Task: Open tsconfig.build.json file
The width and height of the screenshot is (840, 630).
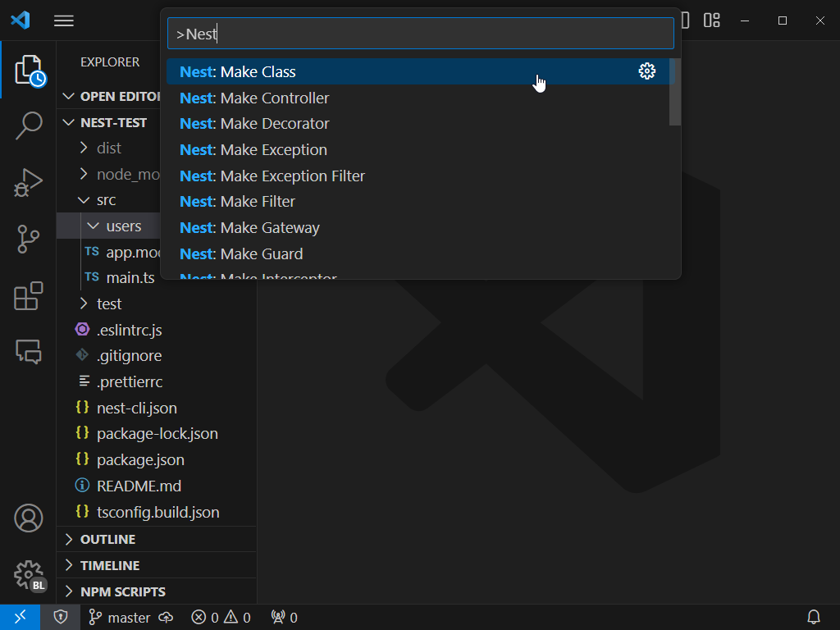Action: (158, 512)
